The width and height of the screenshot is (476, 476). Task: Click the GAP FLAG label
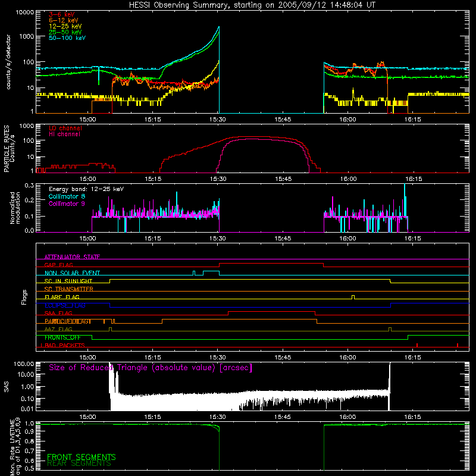point(58,265)
